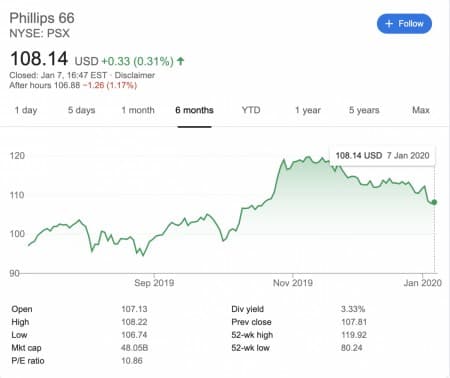
Task: Click the Div yield value 3.33%
Action: [353, 309]
